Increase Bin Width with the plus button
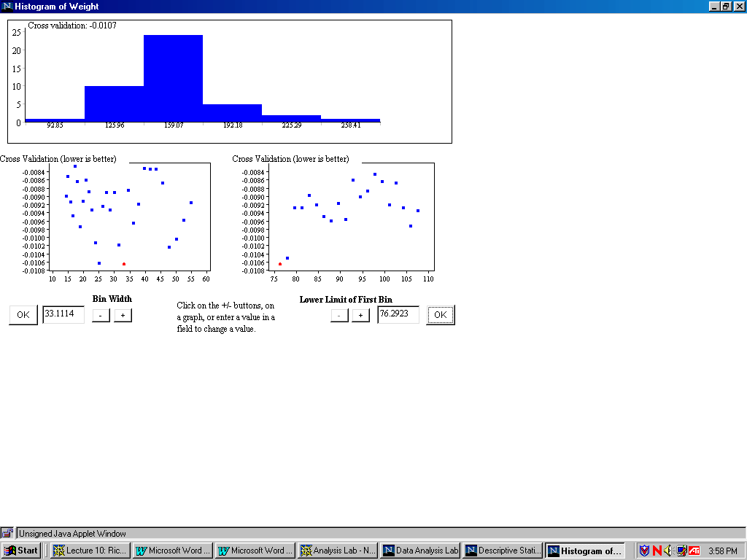The height and width of the screenshot is (560, 747). [x=123, y=315]
